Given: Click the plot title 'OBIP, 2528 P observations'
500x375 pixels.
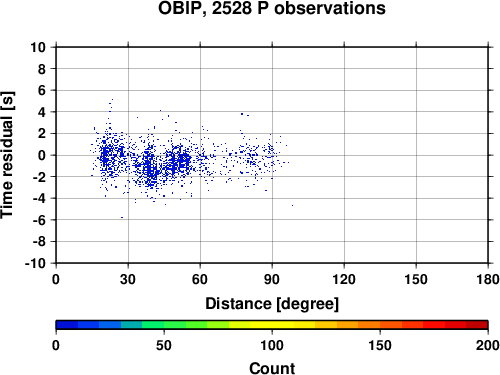Looking at the screenshot, I should [x=272, y=8].
